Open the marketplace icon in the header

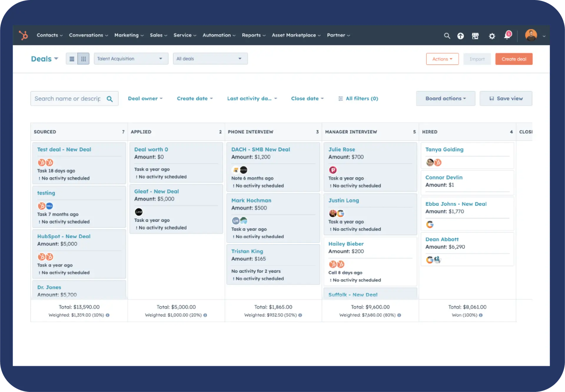[475, 36]
